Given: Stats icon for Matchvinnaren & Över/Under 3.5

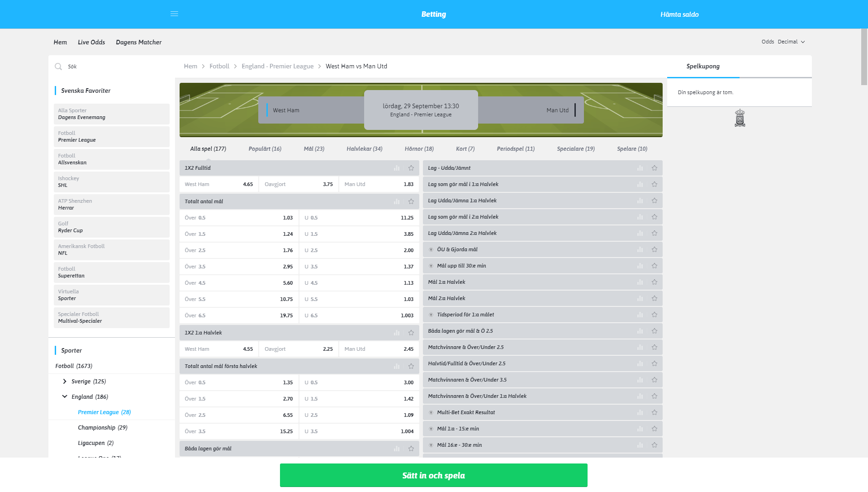Looking at the screenshot, I should point(640,380).
